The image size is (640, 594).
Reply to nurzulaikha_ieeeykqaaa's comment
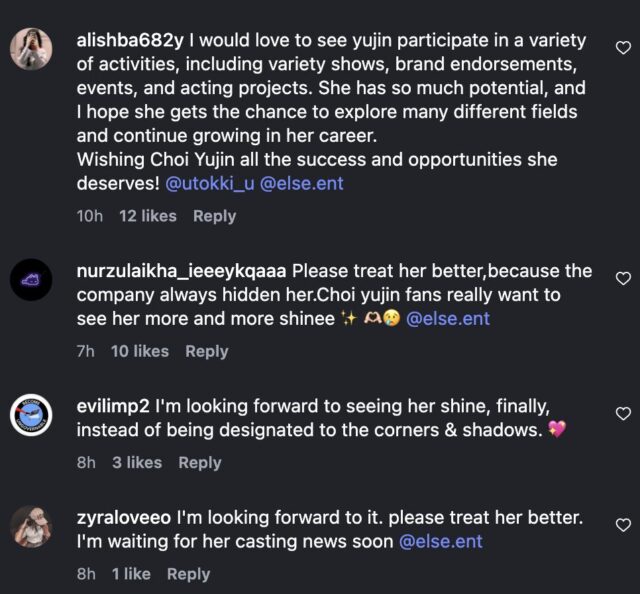[x=207, y=352]
